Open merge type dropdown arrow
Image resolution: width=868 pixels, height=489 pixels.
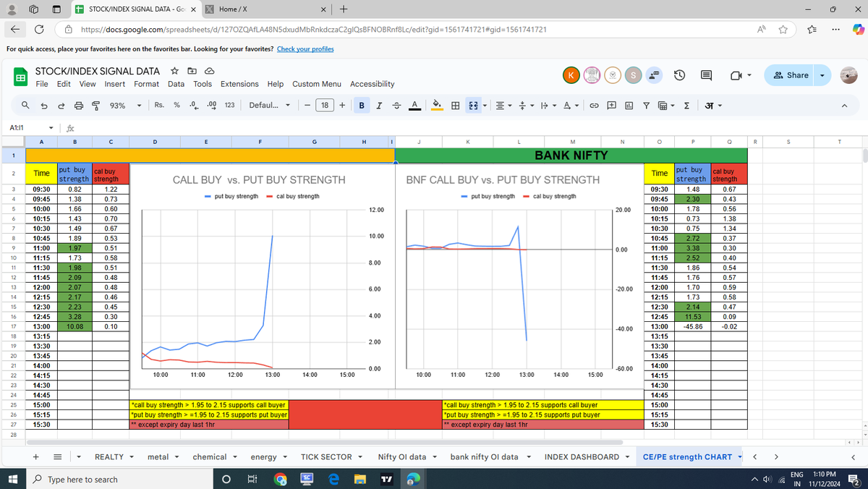pos(485,106)
